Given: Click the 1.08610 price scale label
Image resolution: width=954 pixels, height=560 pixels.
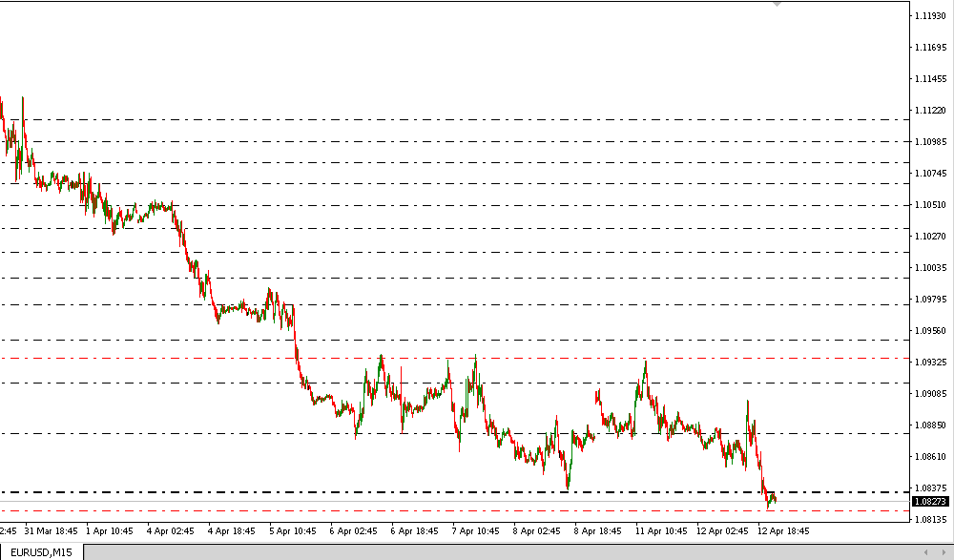Looking at the screenshot, I should [930, 457].
